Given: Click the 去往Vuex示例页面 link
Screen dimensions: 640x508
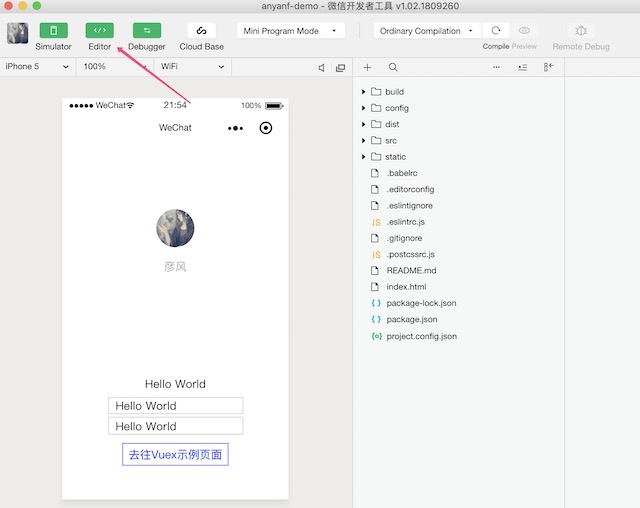Looking at the screenshot, I should 175,455.
